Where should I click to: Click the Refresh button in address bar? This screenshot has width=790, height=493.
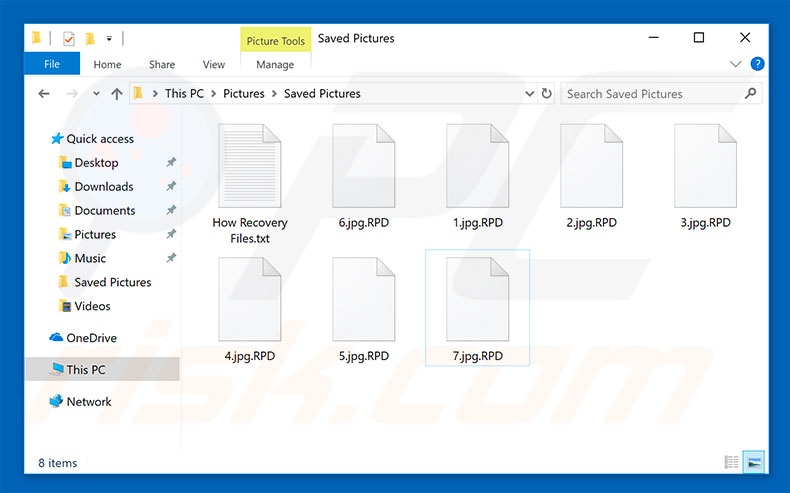[x=547, y=94]
